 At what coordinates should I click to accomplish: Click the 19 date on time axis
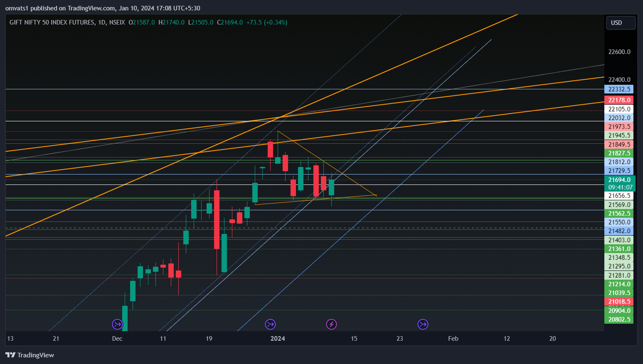(209, 339)
